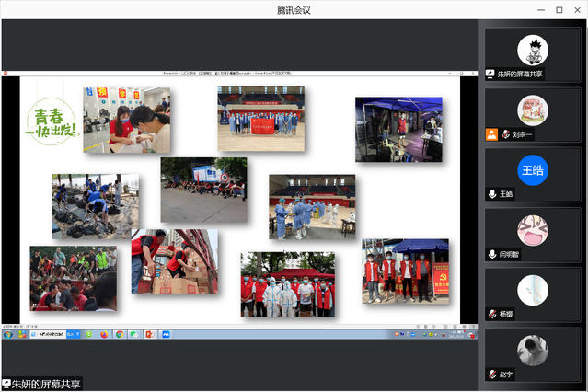
Task: Toggle the muted microphone beside 杨媛
Action: [x=493, y=314]
